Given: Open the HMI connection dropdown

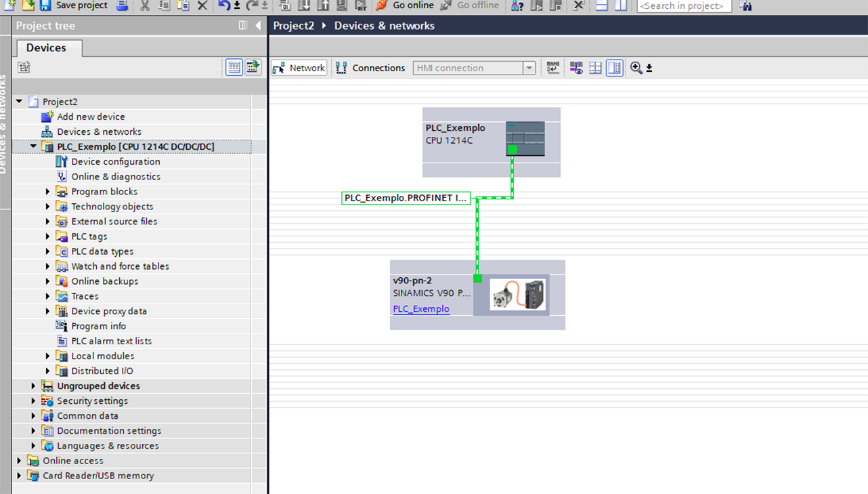Looking at the screenshot, I should pos(529,68).
